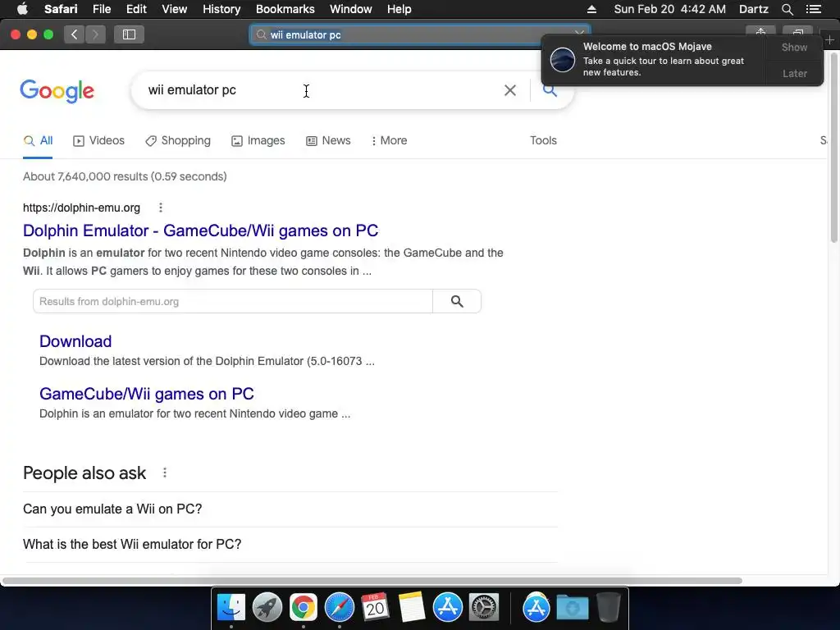Clear Google search with X icon

pyautogui.click(x=510, y=90)
